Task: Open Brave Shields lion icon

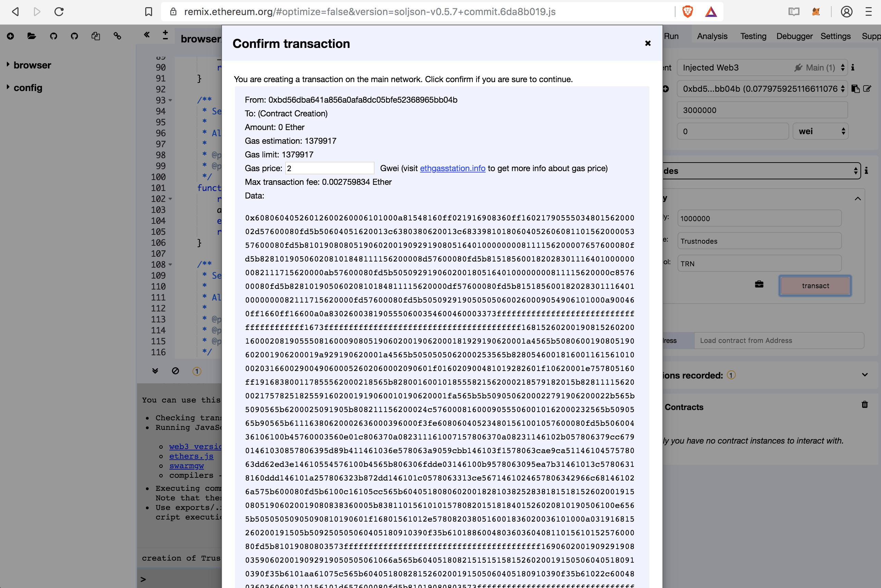Action: pos(687,12)
